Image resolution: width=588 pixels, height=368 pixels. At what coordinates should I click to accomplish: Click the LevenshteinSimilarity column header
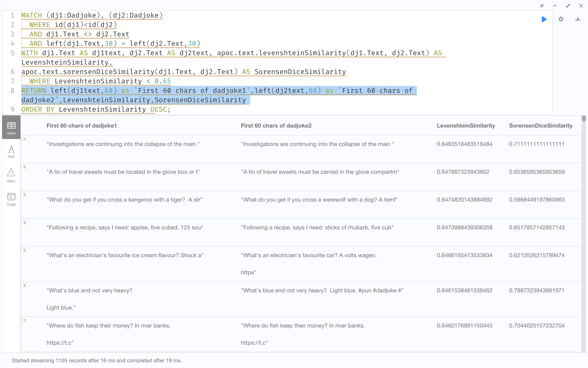(x=466, y=126)
